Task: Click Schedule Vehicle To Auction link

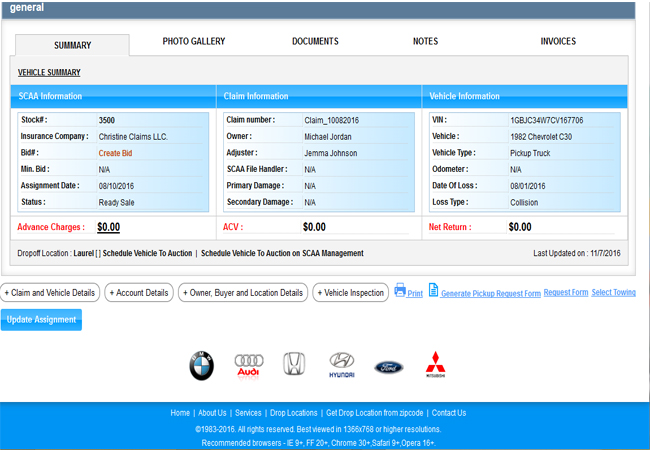Action: [x=148, y=254]
